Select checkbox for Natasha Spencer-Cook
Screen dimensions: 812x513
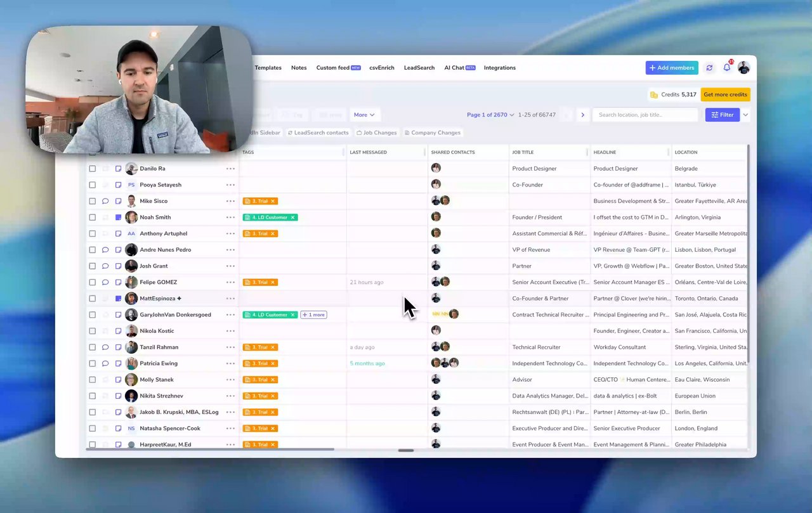coord(93,429)
